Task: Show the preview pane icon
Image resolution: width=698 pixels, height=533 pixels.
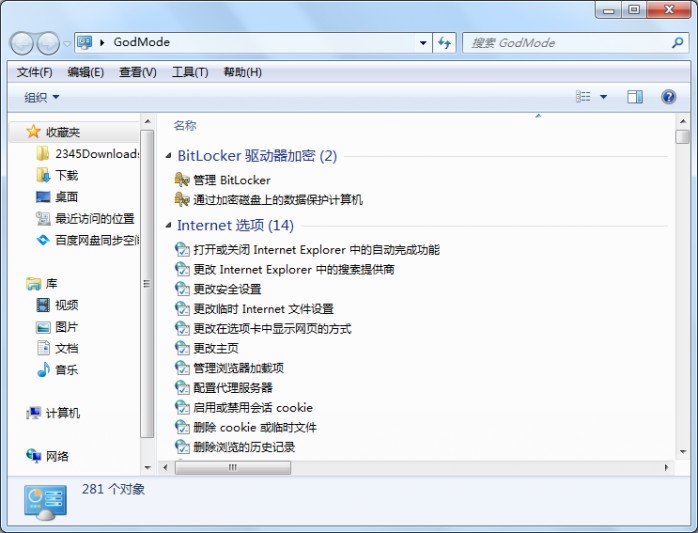Action: point(635,97)
